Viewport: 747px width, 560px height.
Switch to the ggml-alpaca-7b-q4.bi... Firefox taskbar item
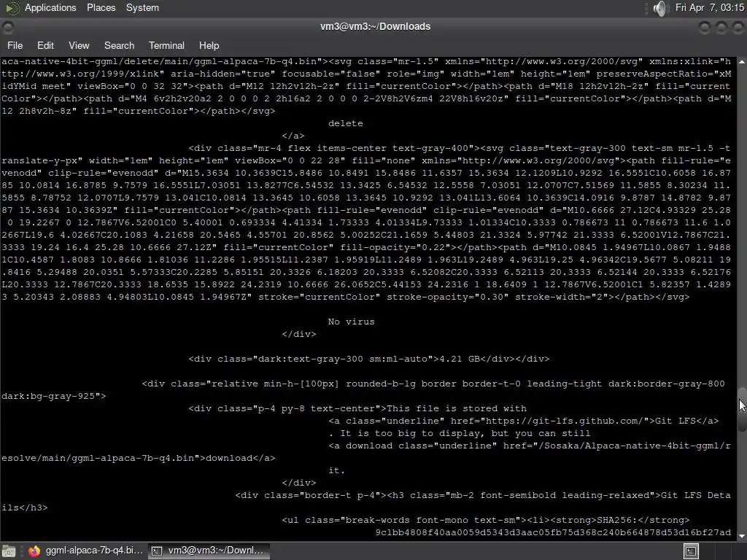(86, 551)
